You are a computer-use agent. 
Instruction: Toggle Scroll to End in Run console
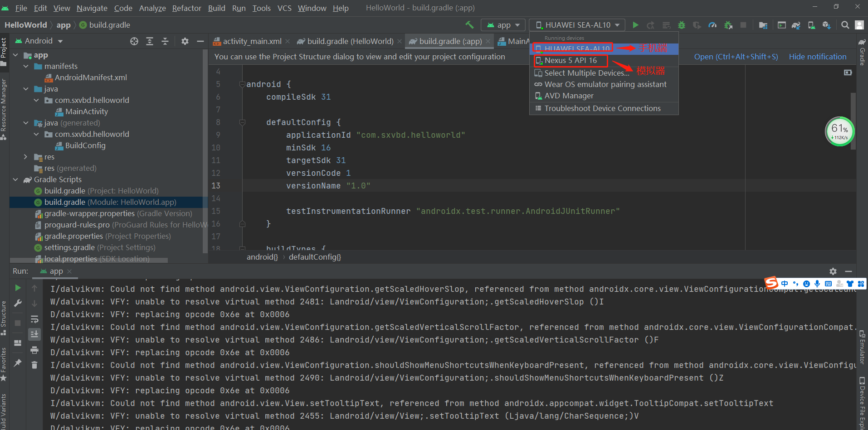(34, 334)
